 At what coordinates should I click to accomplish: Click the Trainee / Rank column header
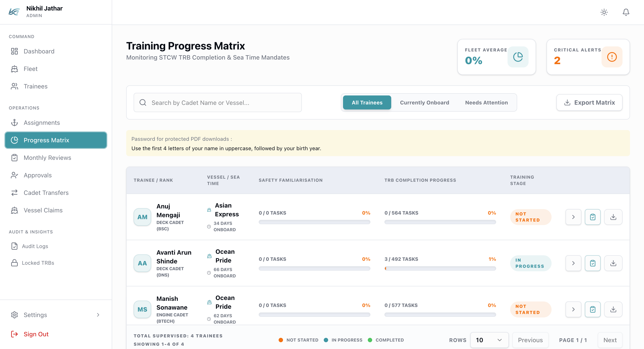pyautogui.click(x=153, y=180)
